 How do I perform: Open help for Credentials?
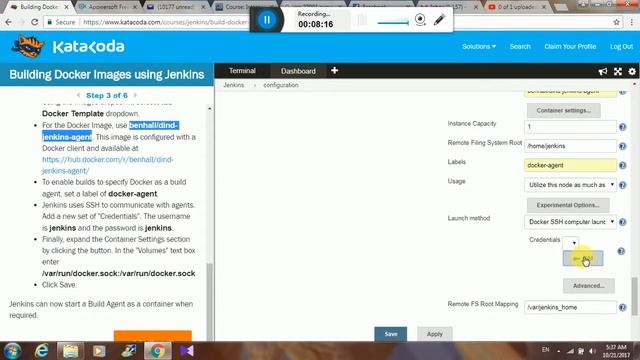[x=621, y=251]
